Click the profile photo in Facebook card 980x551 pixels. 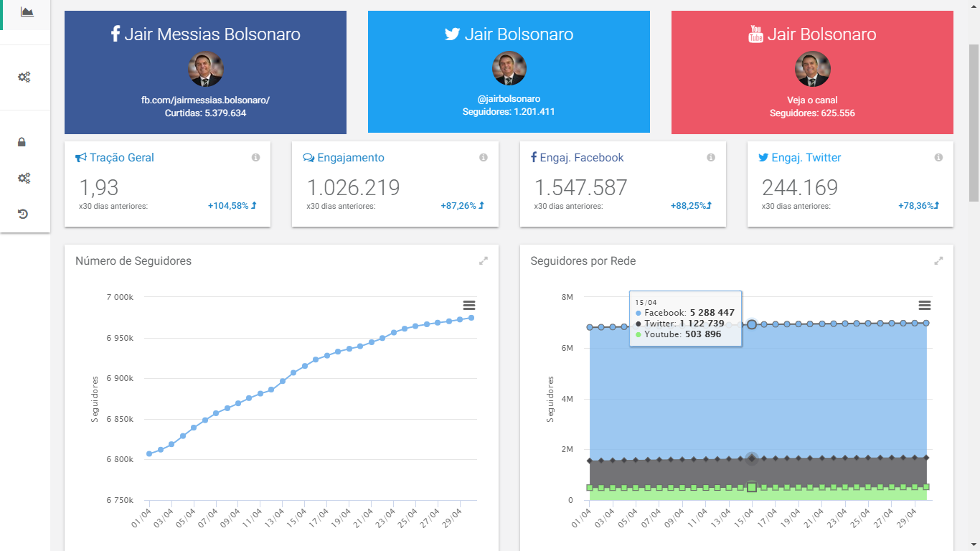(x=205, y=70)
